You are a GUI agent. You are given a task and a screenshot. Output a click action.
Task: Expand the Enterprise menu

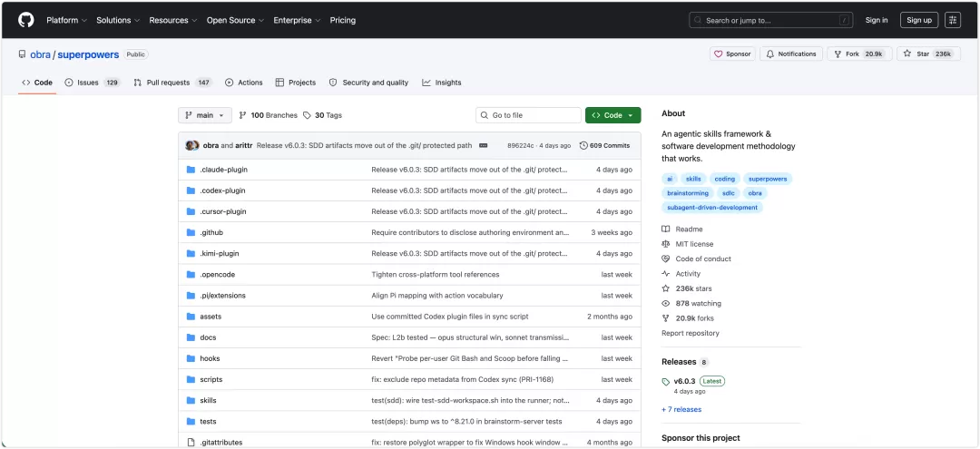tap(297, 20)
